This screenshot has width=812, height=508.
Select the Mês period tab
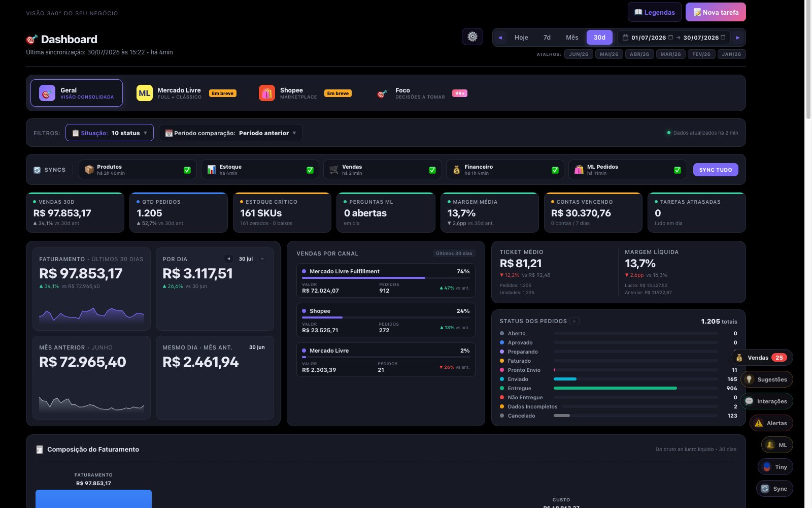coord(572,38)
